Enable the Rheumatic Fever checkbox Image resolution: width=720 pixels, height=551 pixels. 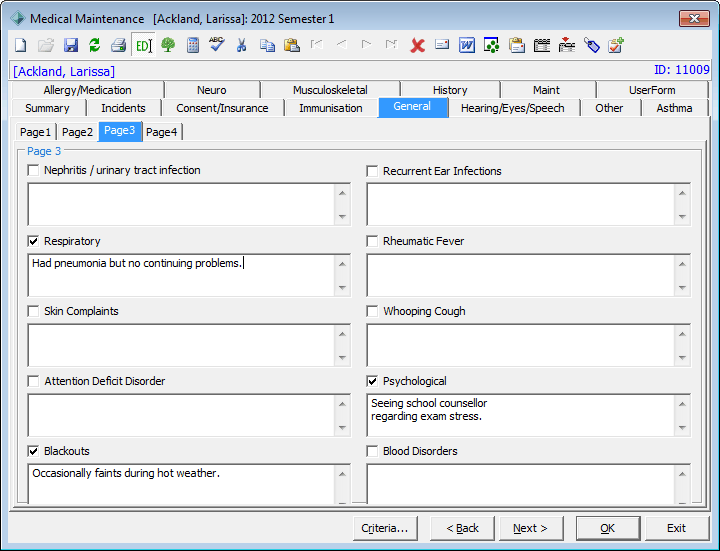372,241
